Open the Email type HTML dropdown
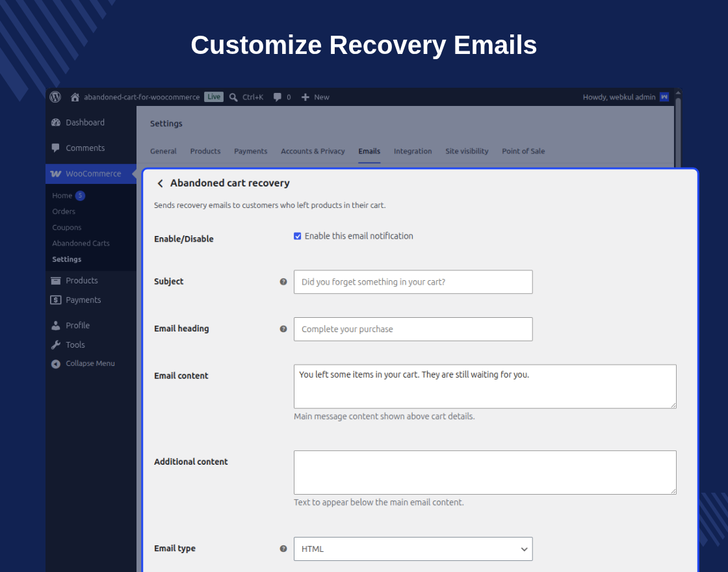728x572 pixels. [413, 549]
